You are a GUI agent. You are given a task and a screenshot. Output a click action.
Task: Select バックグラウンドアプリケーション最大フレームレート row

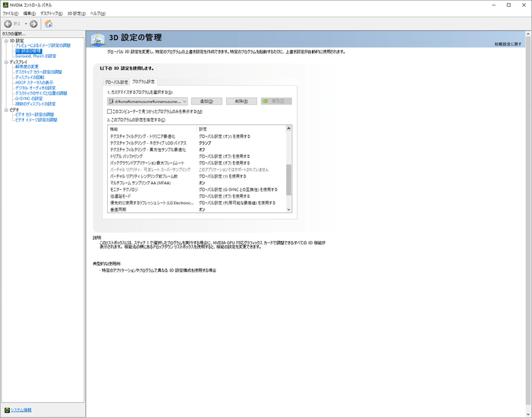pyautogui.click(x=197, y=163)
